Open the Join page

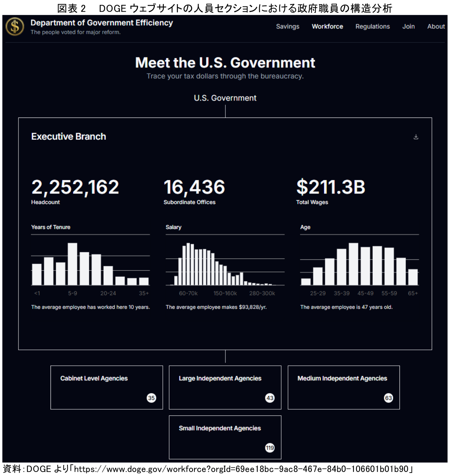point(408,26)
